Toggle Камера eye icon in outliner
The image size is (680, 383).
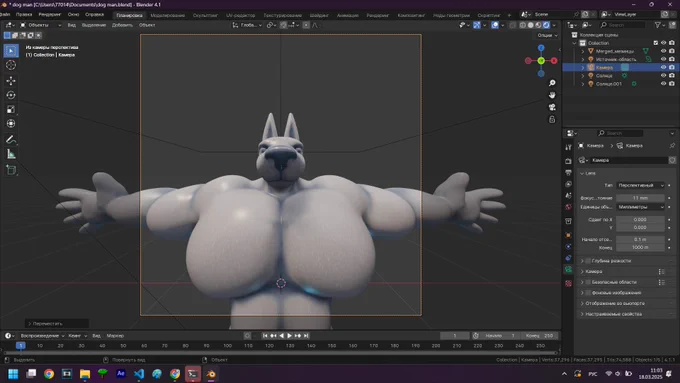point(663,67)
